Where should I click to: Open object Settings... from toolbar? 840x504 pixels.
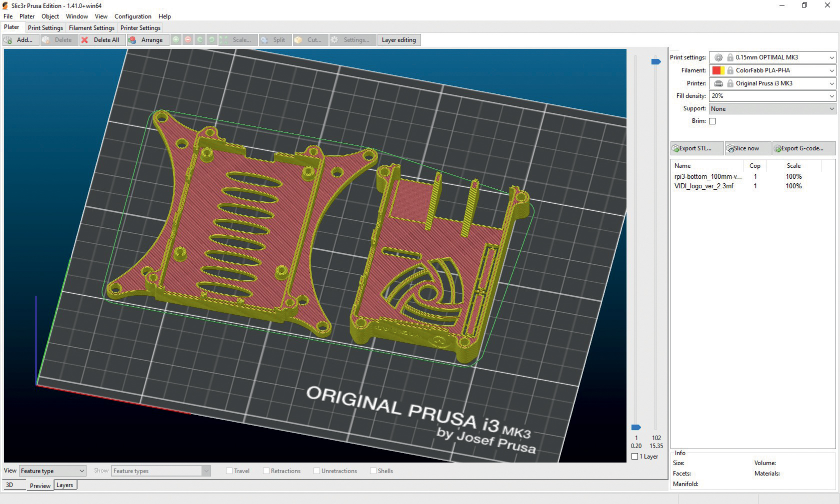pyautogui.click(x=352, y=40)
